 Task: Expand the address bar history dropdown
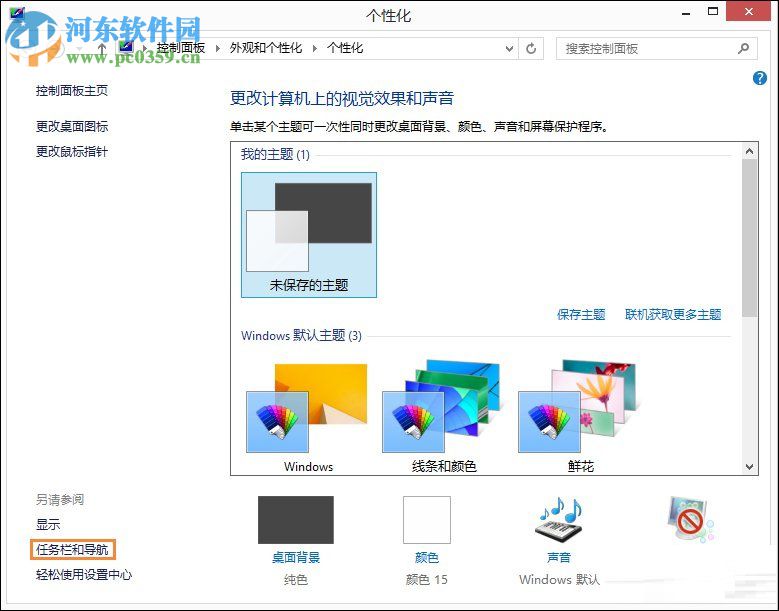point(509,49)
